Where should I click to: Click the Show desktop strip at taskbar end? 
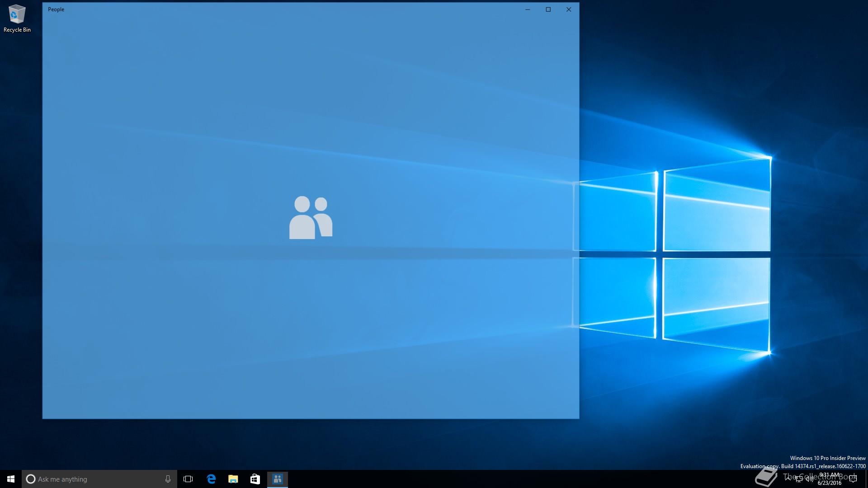pyautogui.click(x=867, y=479)
